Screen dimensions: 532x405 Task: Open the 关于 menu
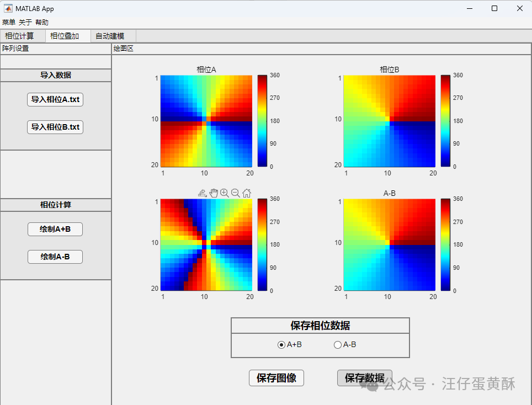tap(25, 23)
